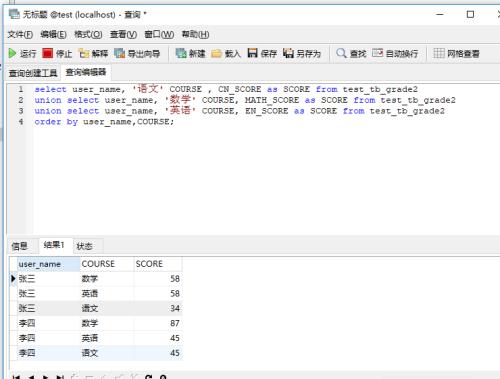The width and height of the screenshot is (500, 379).
Task: Run the query with 运行 button
Action: (22, 53)
